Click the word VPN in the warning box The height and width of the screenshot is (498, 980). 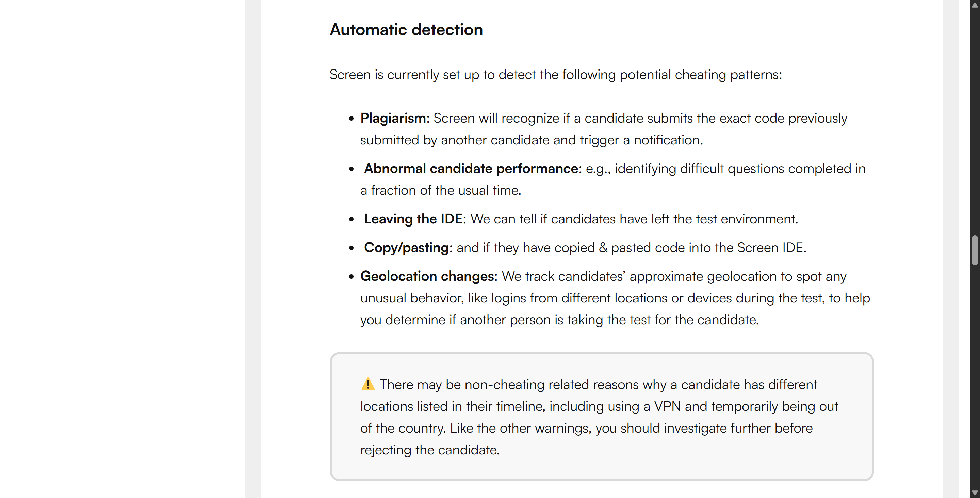pos(667,406)
